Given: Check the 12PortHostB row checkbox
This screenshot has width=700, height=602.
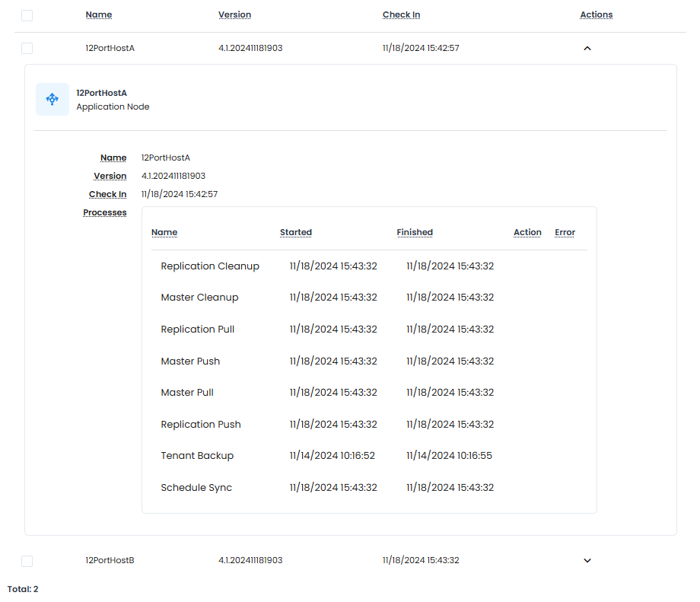Looking at the screenshot, I should 27,561.
